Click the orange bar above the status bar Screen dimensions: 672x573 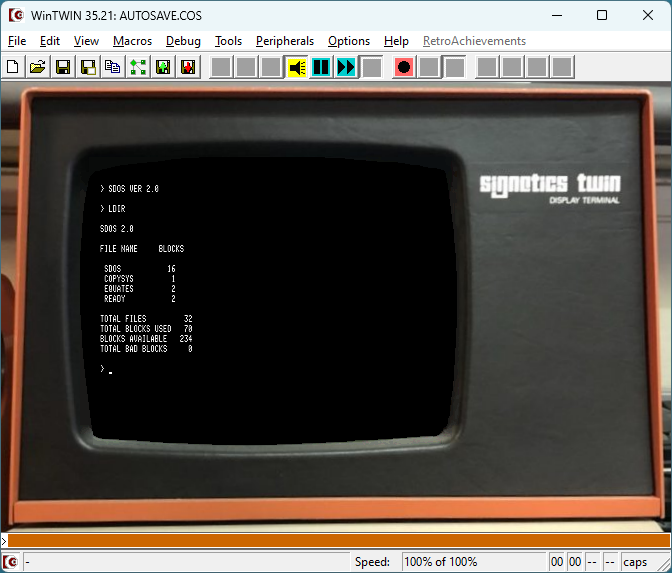(x=336, y=540)
